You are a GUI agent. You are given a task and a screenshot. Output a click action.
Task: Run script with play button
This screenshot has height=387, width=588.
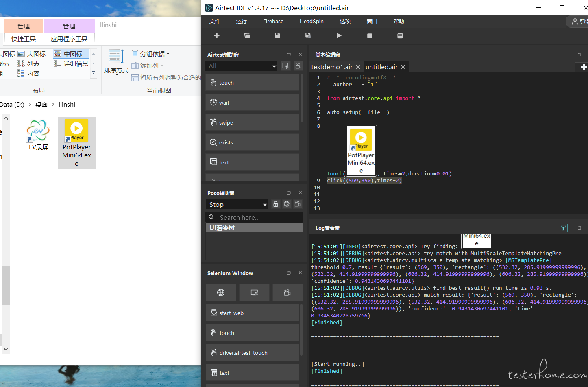(339, 36)
